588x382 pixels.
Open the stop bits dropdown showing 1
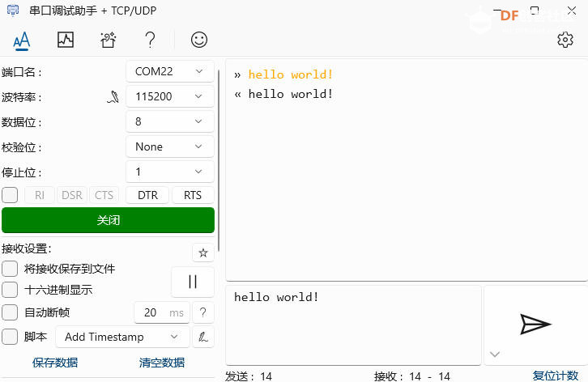170,172
